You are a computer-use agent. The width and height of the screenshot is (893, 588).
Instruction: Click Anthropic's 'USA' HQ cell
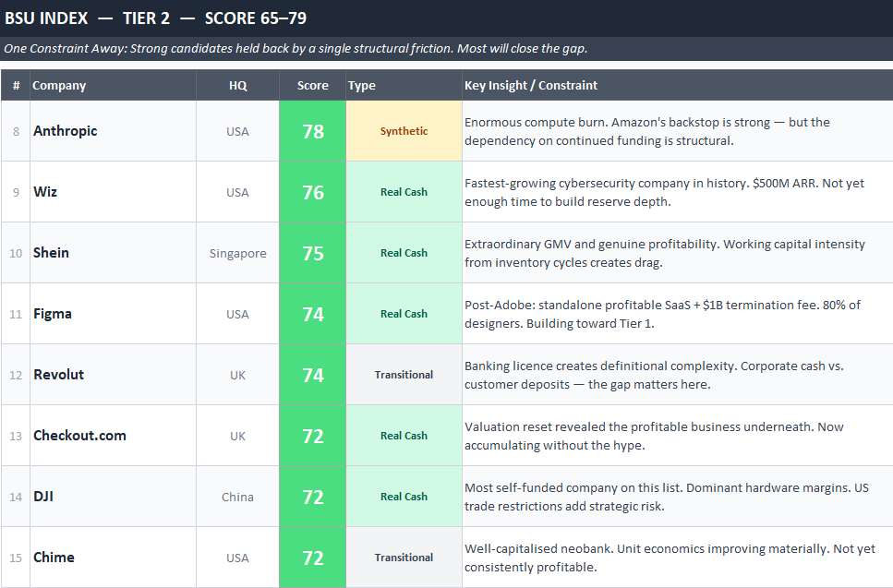237,131
